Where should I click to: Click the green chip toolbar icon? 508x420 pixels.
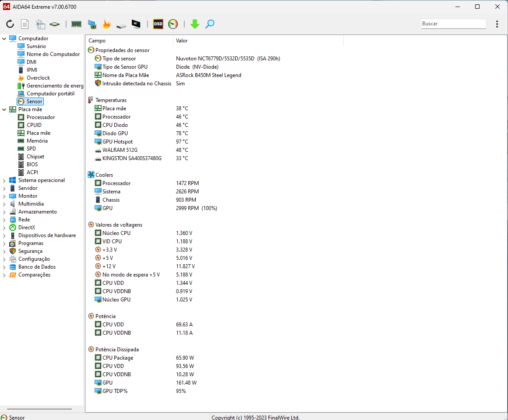[x=55, y=24]
